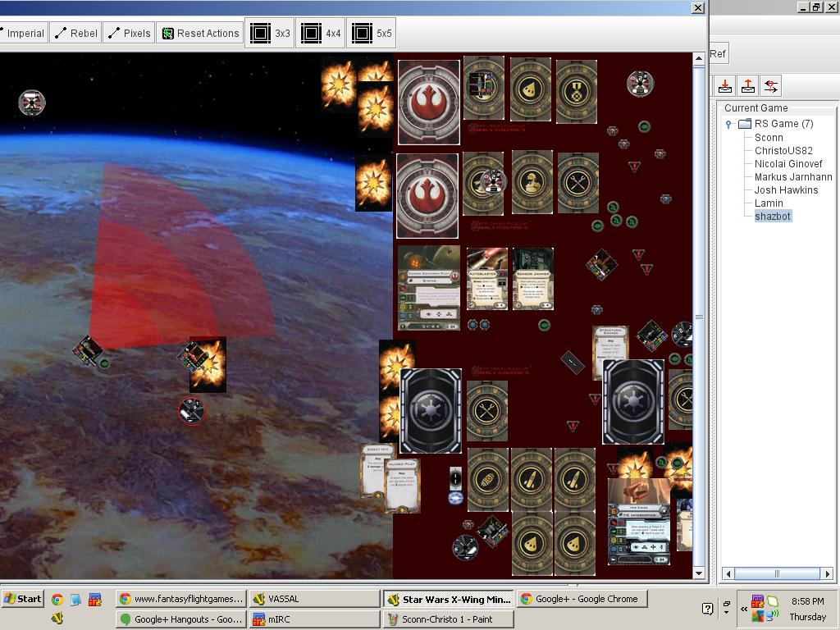
Task: Open the 5x5 map option
Action: click(371, 34)
